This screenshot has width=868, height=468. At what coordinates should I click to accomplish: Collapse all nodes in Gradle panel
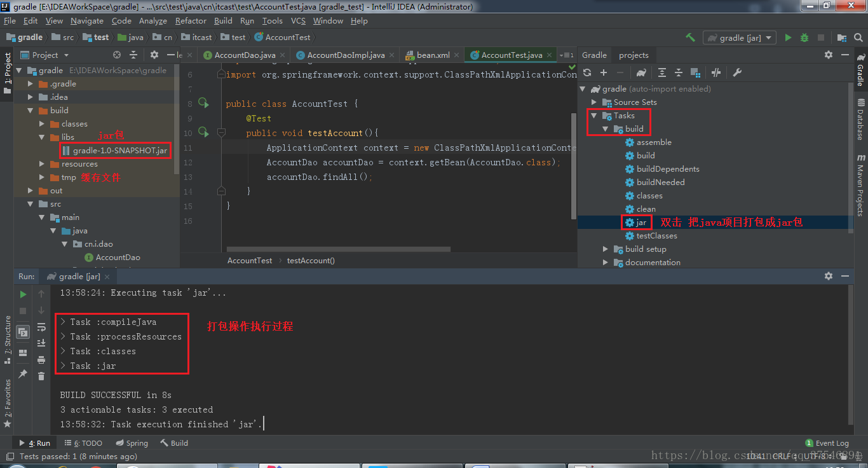pyautogui.click(x=679, y=72)
